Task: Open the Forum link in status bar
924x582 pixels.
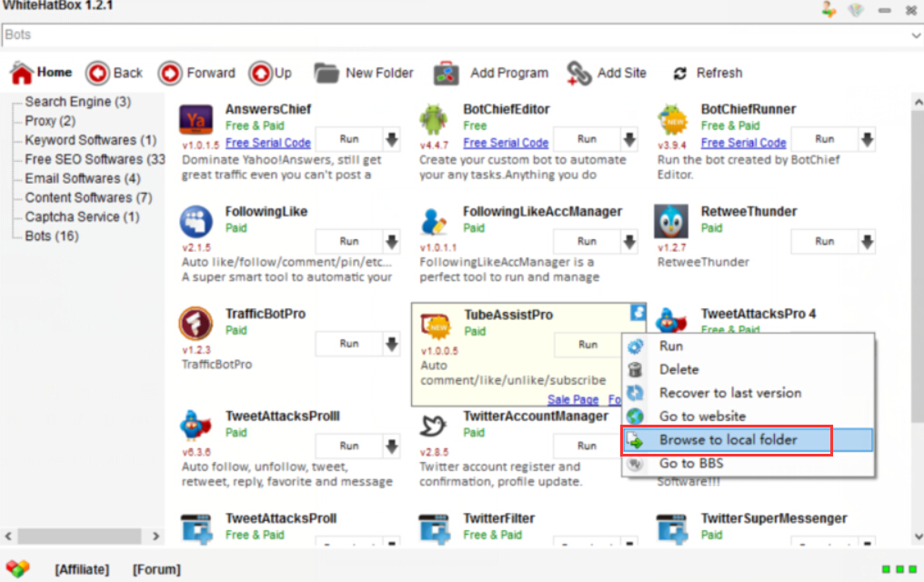Action: [156, 569]
